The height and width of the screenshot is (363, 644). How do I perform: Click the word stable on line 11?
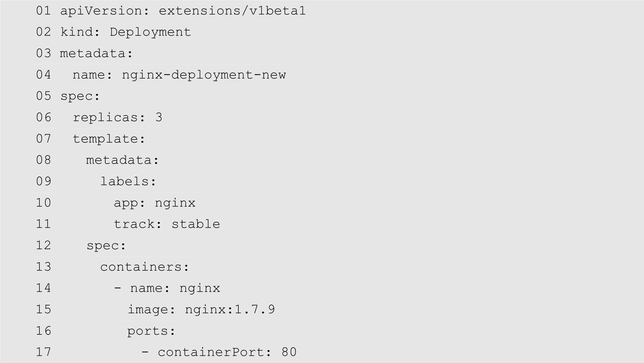(x=196, y=224)
